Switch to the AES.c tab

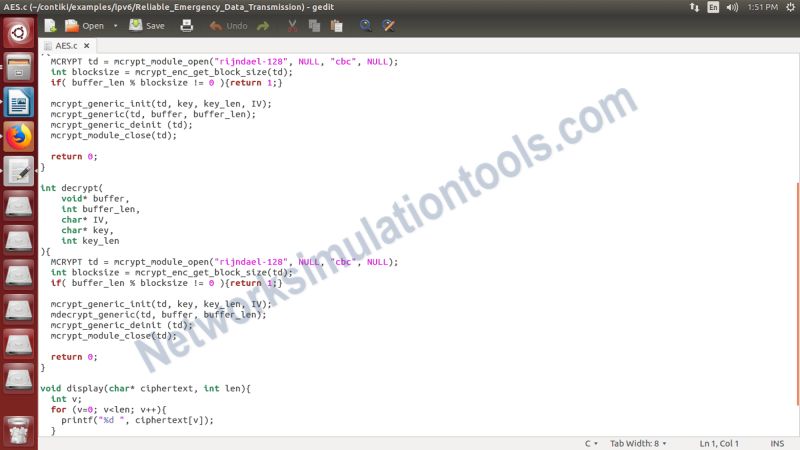66,46
